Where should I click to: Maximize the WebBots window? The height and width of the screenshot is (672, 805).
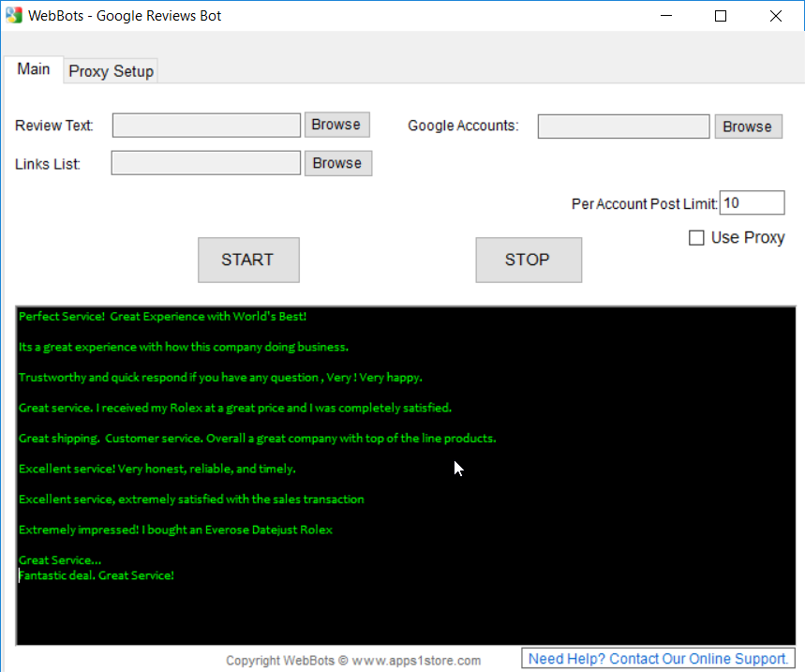[x=721, y=16]
